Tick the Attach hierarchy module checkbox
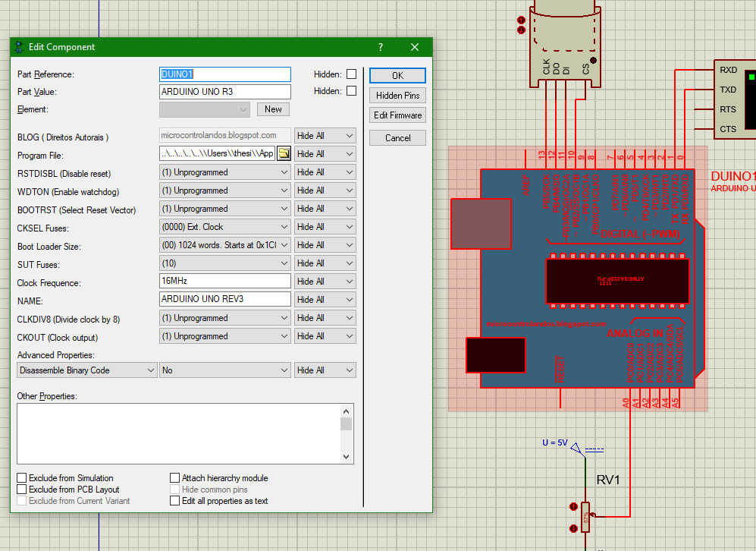 pyautogui.click(x=175, y=478)
